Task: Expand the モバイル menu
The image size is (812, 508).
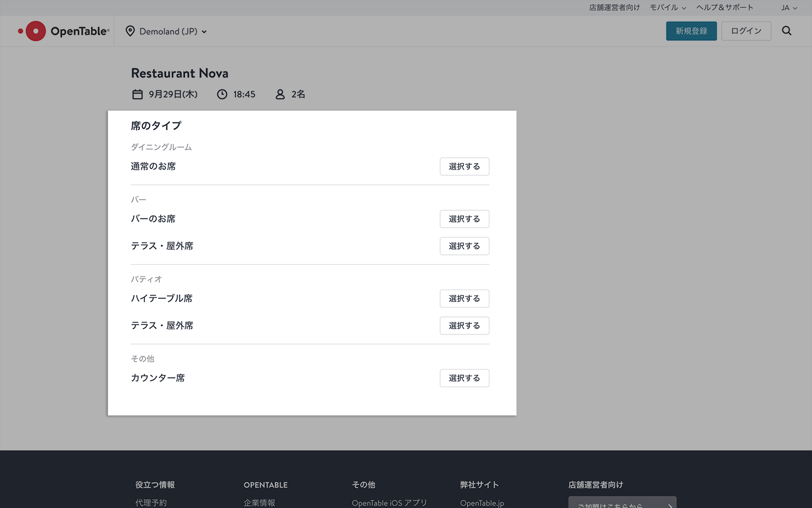Action: (668, 8)
